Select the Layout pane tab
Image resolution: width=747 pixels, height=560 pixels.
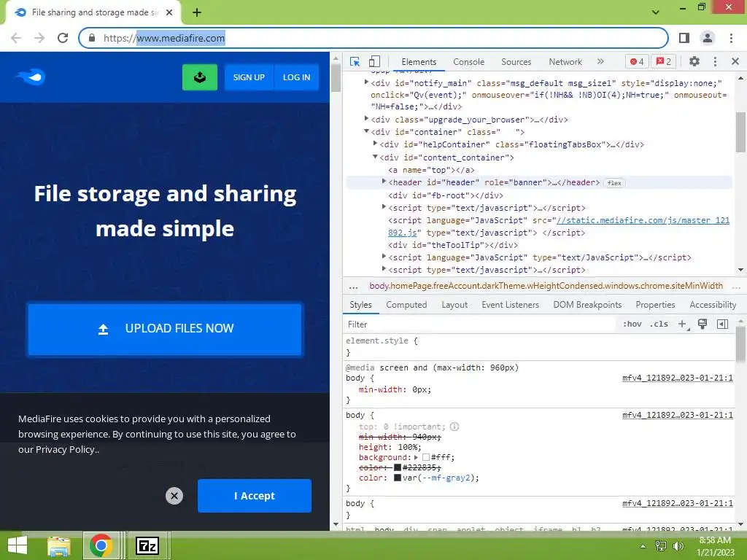(x=454, y=305)
